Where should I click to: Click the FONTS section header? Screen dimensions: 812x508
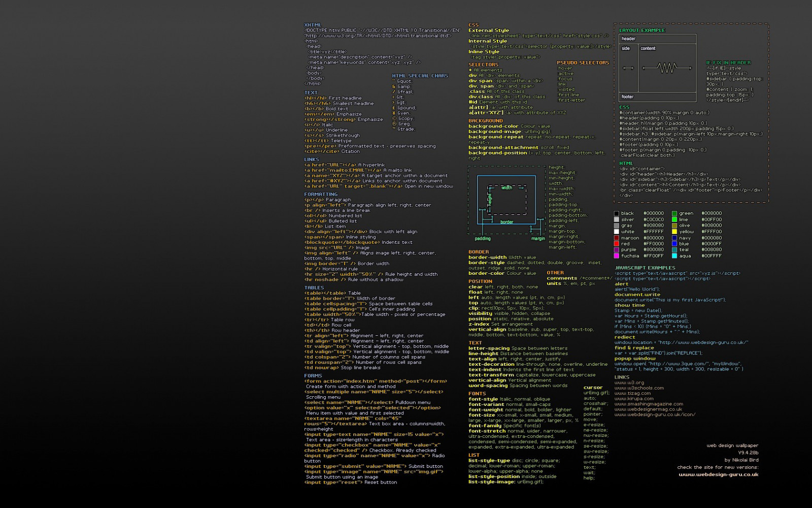(x=476, y=394)
